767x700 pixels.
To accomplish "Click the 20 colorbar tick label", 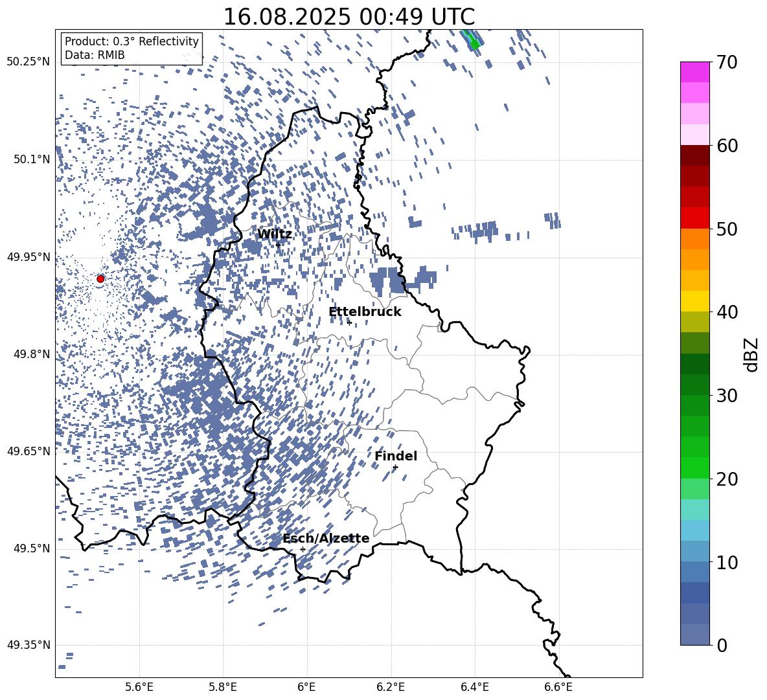I will [x=727, y=479].
